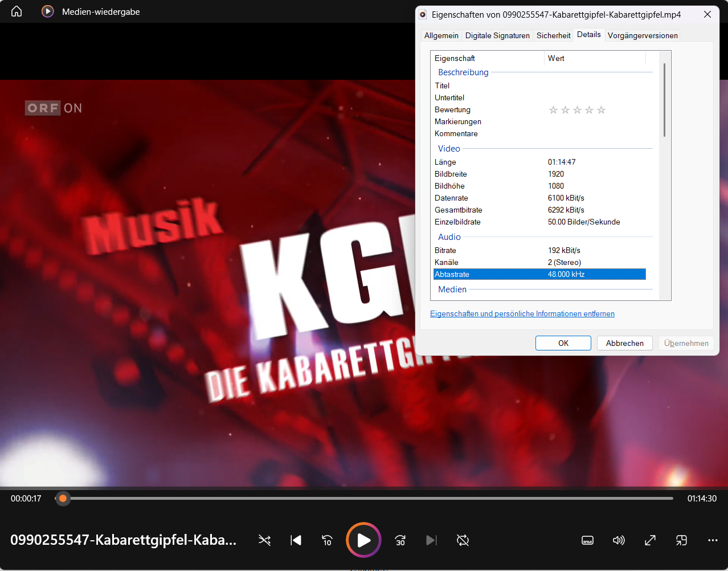Select the Datenrate row 6100 kBit/s
The height and width of the screenshot is (571, 728).
(539, 198)
